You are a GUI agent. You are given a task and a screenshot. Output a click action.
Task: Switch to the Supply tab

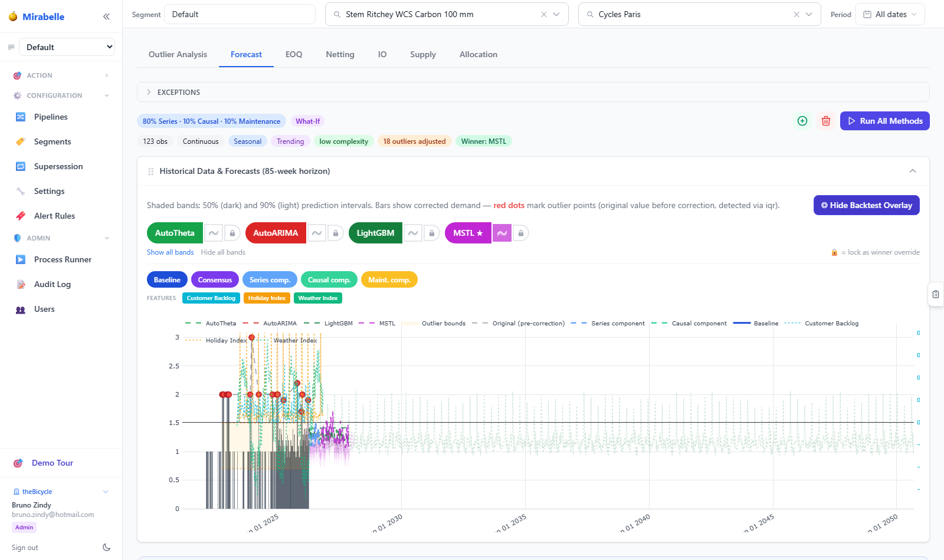[x=423, y=54]
